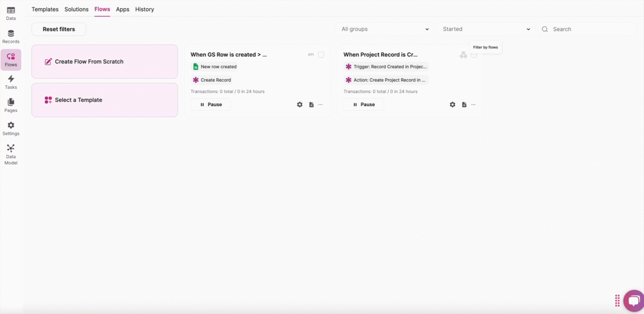This screenshot has width=644, height=314.
Task: Open settings gear on GS Row flow card
Action: tap(300, 105)
